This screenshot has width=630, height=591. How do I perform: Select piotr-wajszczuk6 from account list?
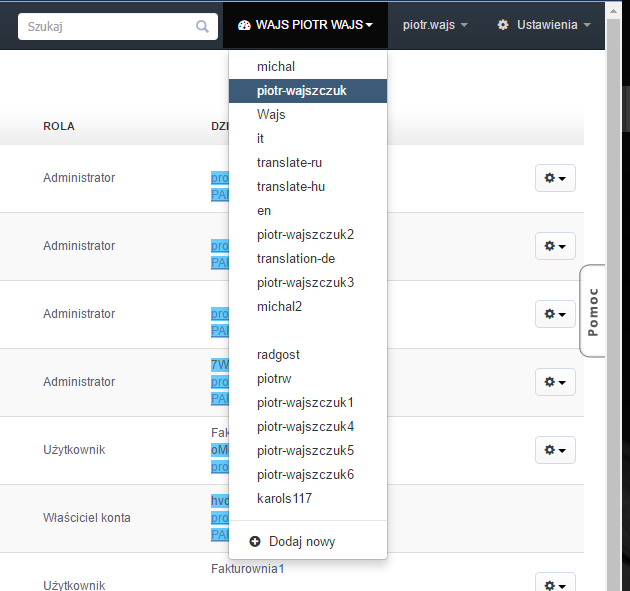305,474
